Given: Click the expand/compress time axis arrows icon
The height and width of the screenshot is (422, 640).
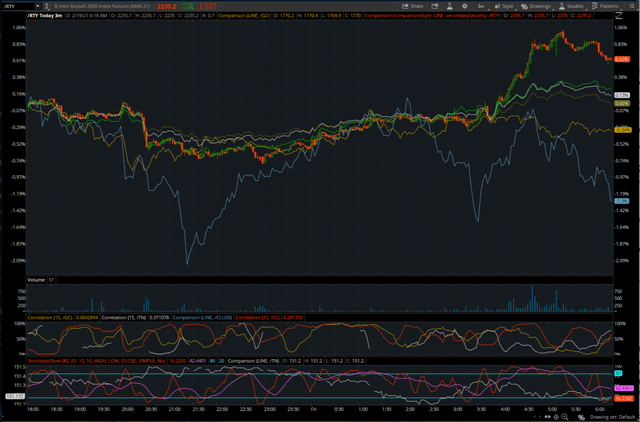Looking at the screenshot, I should (547, 417).
